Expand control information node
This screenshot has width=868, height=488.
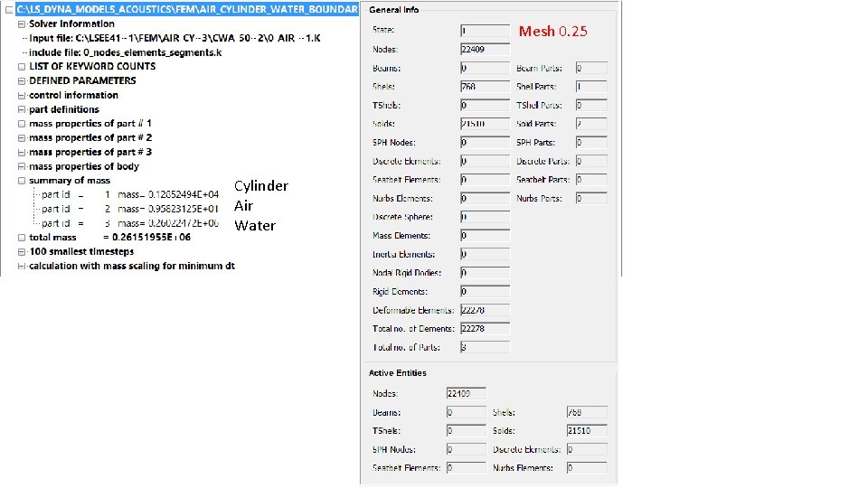click(x=22, y=96)
